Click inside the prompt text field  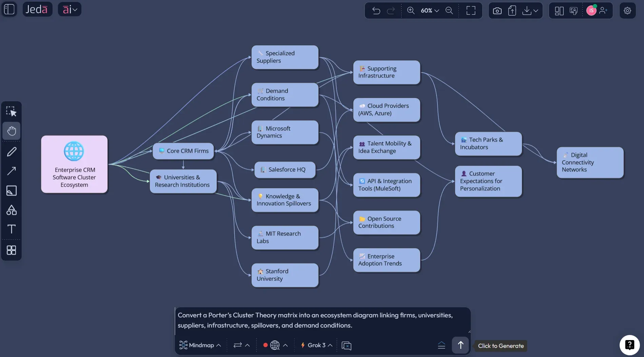pyautogui.click(x=322, y=320)
